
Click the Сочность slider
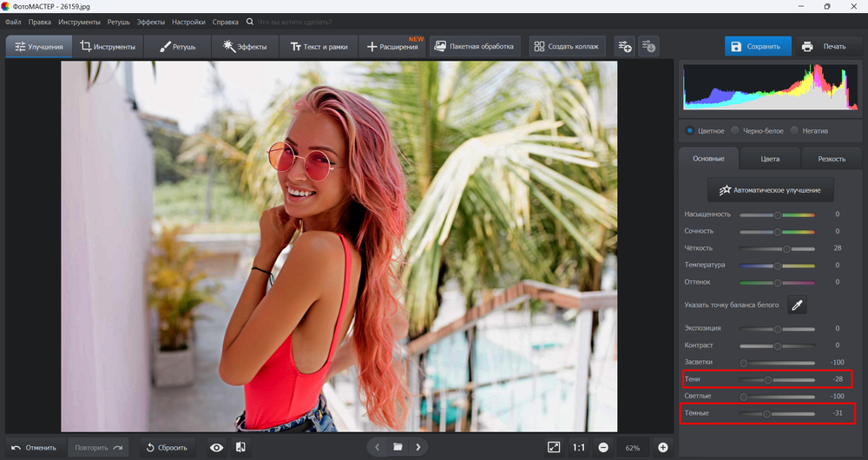(777, 232)
